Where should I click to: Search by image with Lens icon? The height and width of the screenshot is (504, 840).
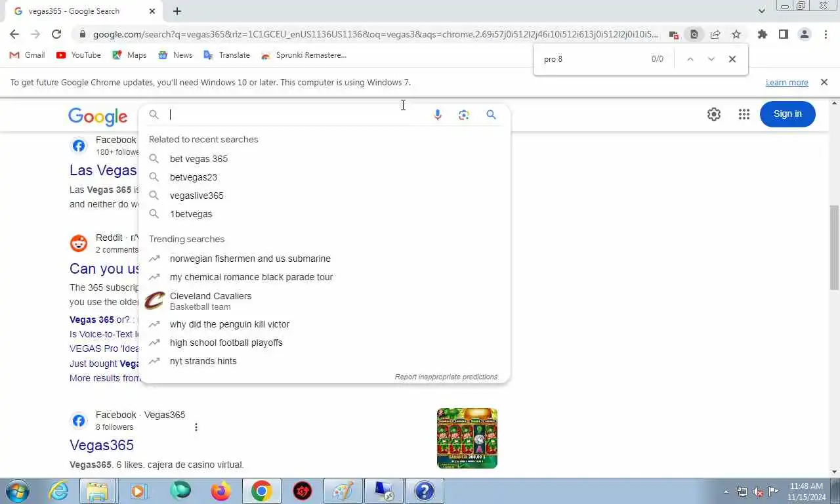pyautogui.click(x=464, y=115)
